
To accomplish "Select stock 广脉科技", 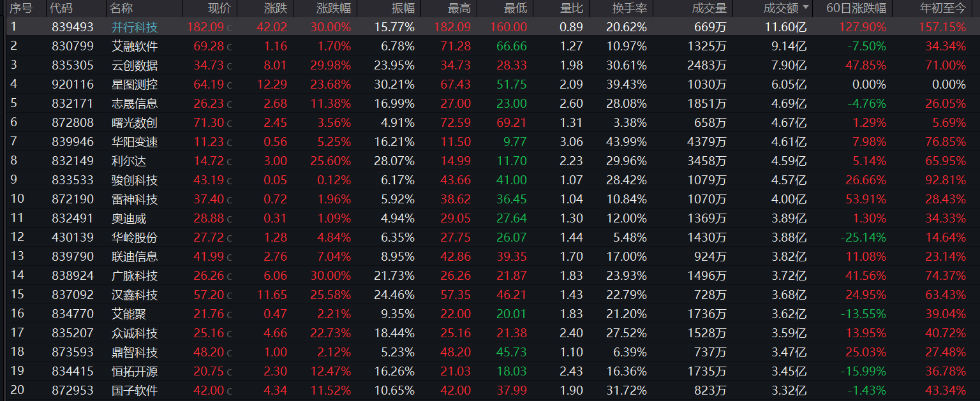I will coord(135,275).
